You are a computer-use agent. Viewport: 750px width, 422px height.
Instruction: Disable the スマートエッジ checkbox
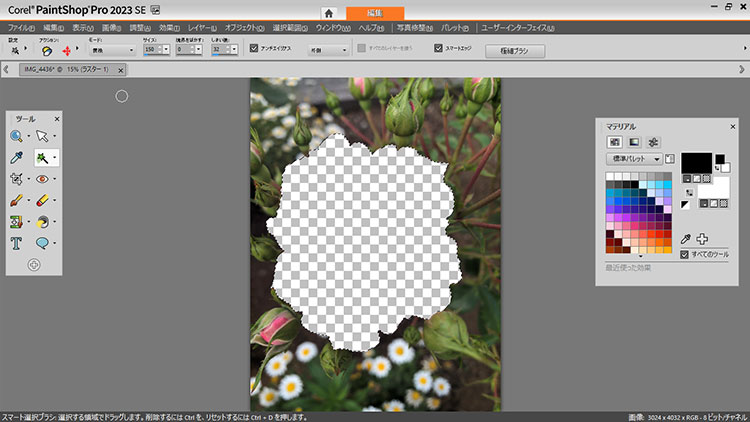coord(438,48)
